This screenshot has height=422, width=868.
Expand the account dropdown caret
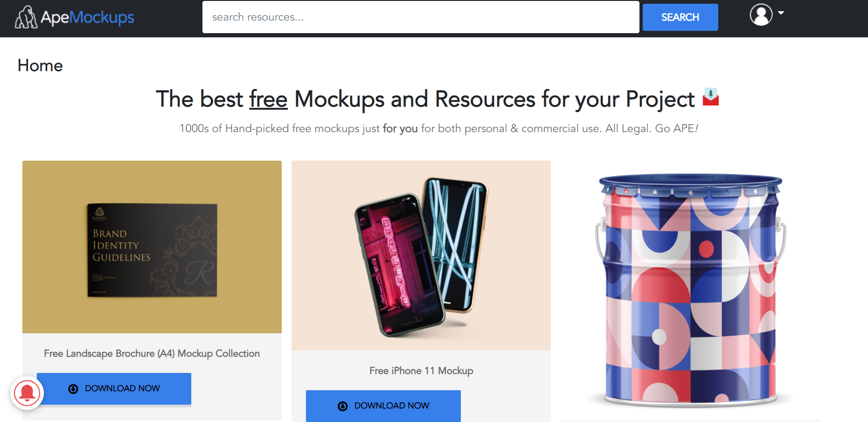[781, 13]
